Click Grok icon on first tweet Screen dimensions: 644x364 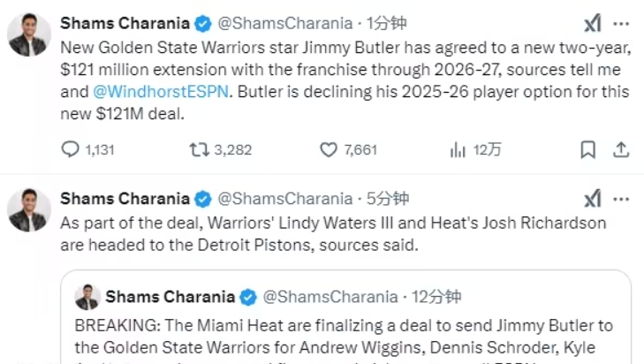pos(593,24)
